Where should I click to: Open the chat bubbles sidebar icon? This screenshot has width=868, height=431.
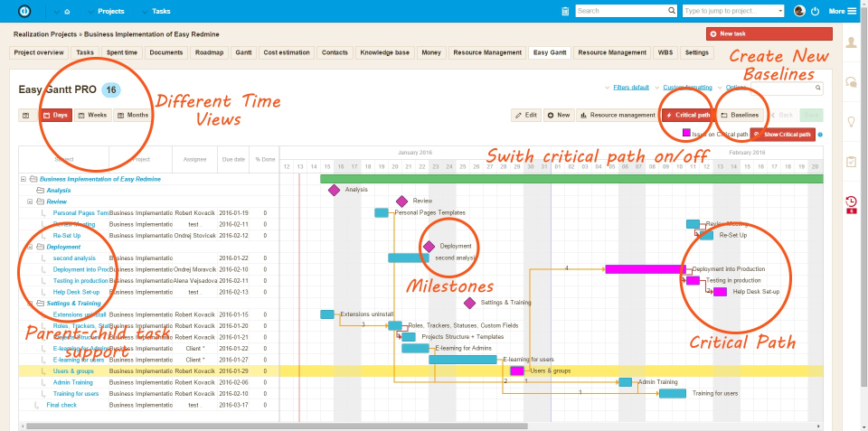[x=852, y=82]
